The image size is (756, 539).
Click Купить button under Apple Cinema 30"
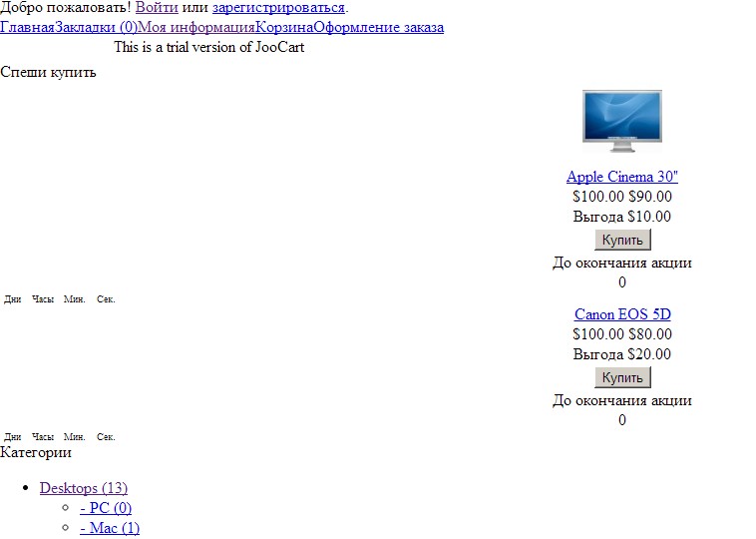click(622, 240)
